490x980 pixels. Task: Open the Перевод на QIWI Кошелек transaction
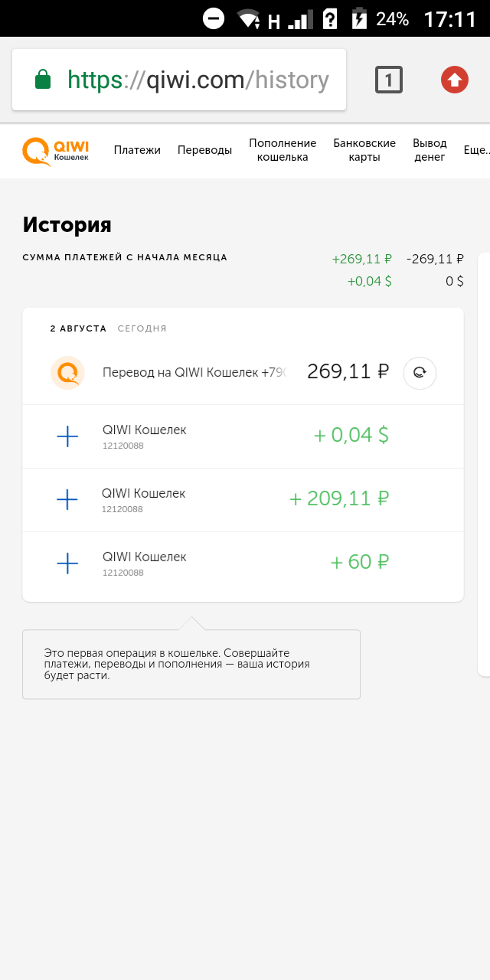pyautogui.click(x=243, y=373)
